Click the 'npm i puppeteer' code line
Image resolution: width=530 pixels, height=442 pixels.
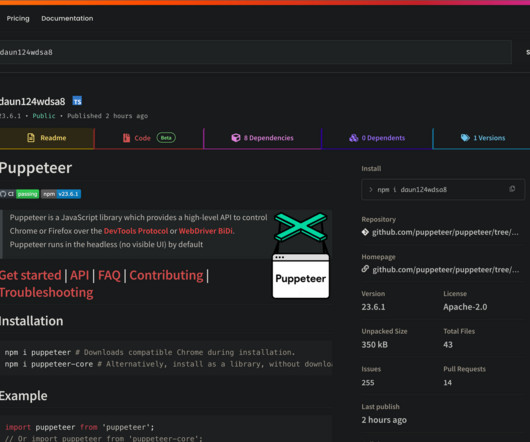click(x=150, y=352)
